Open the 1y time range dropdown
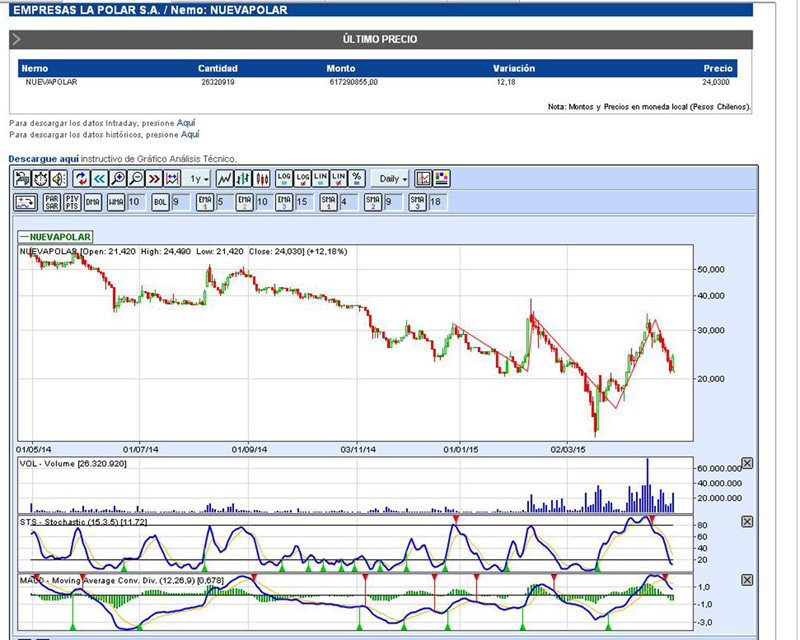The image size is (800, 640). pyautogui.click(x=197, y=179)
